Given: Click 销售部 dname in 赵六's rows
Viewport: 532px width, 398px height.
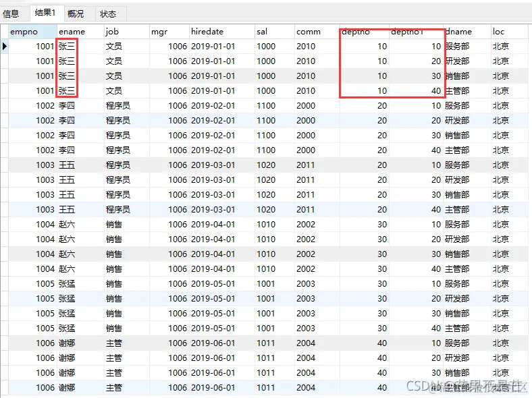Looking at the screenshot, I should [457, 254].
